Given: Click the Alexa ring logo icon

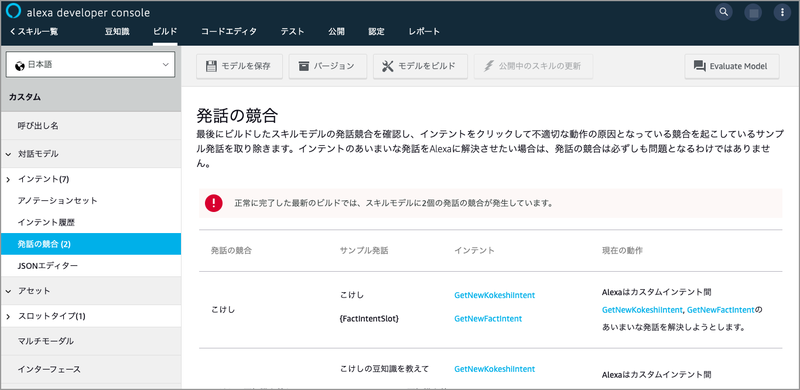Looking at the screenshot, I should pyautogui.click(x=13, y=11).
